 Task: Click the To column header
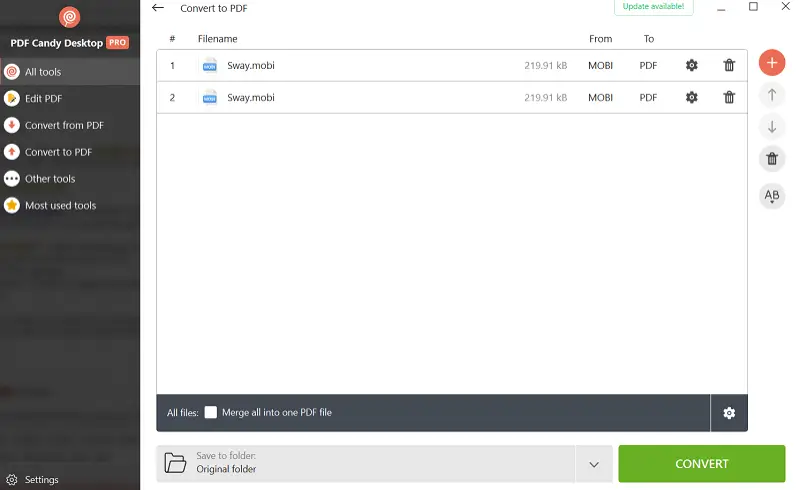(648, 39)
